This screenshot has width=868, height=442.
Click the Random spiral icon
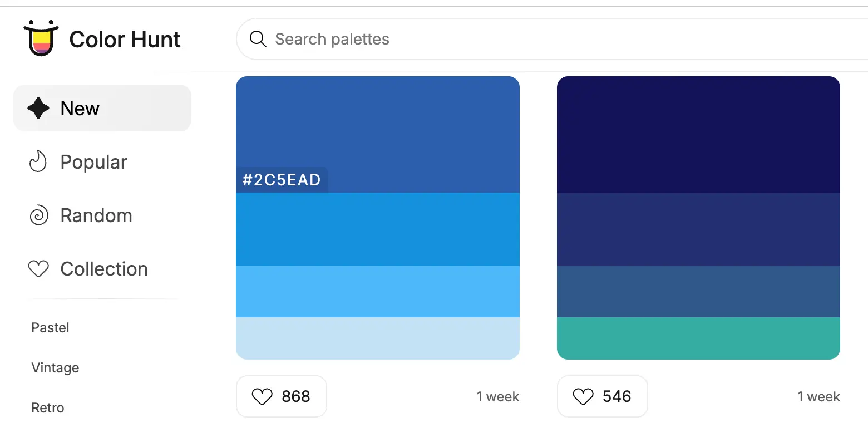[x=38, y=215]
